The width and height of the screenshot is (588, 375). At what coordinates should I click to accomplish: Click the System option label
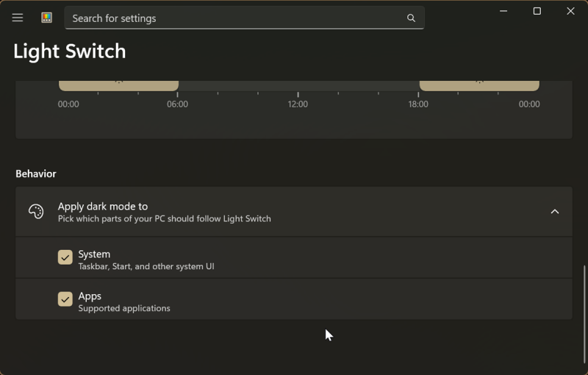point(94,254)
